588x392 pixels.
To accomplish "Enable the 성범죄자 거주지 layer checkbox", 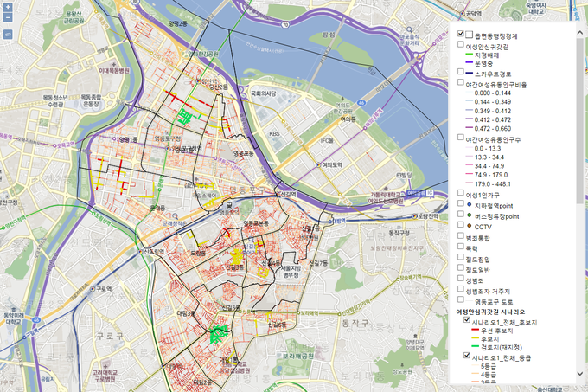I will pos(461,289).
